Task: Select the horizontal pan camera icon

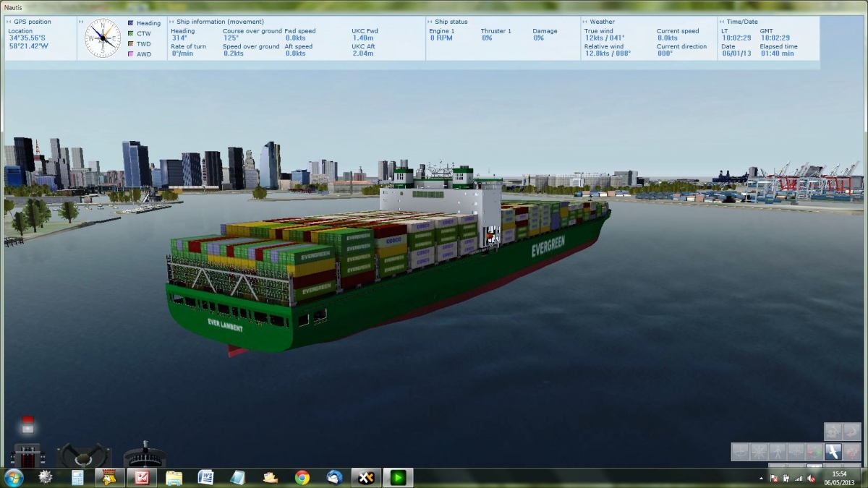Action: click(796, 452)
